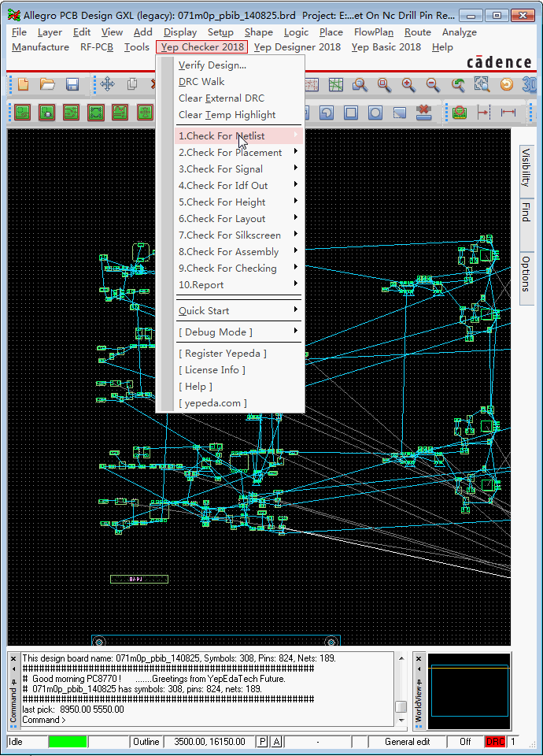Click the Command > input line
Viewport: 543px width, 756px height.
pyautogui.click(x=207, y=720)
